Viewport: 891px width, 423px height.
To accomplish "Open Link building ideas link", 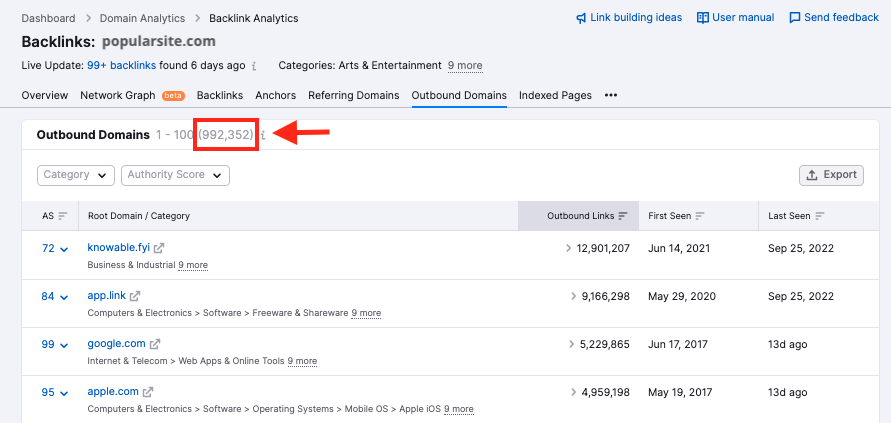I will [x=629, y=18].
